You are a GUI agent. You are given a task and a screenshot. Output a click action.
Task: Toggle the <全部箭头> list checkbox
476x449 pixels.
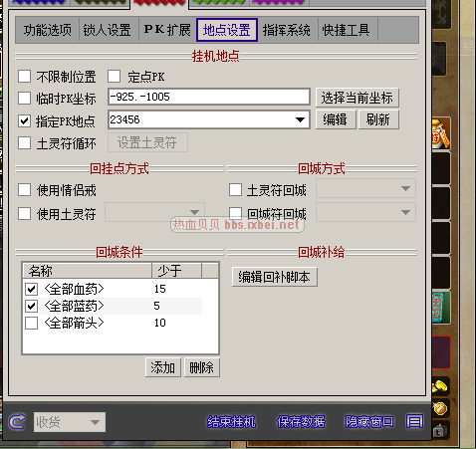pyautogui.click(x=31, y=323)
